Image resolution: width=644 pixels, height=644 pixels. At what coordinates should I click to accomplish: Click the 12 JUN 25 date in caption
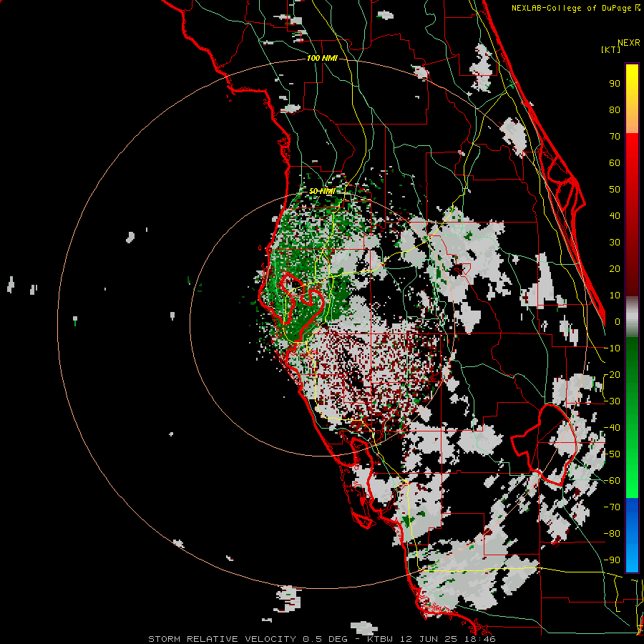coord(428,639)
